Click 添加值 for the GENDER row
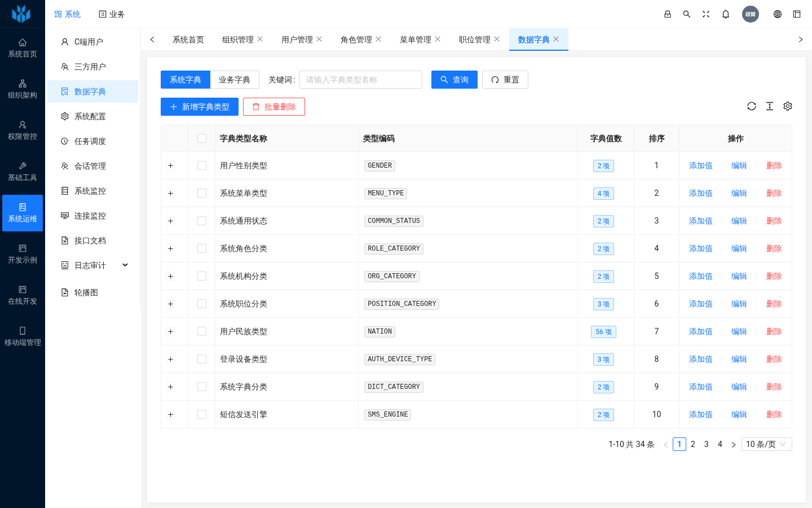Image resolution: width=812 pixels, height=508 pixels. pos(701,165)
